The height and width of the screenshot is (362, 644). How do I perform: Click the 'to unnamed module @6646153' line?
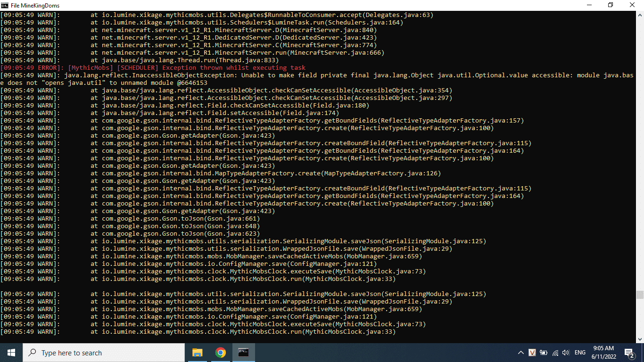(x=104, y=83)
